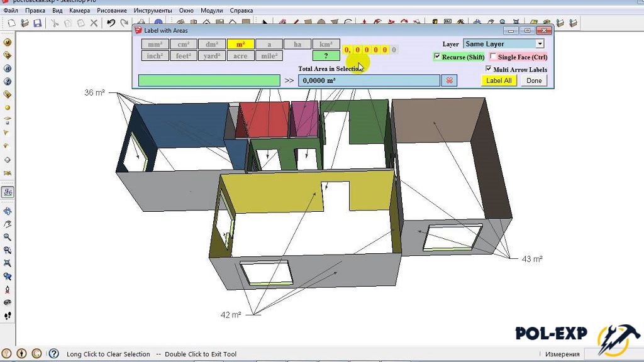Select the Zoom magnifier tool
This screenshot has width=644, height=362.
click(x=8, y=238)
